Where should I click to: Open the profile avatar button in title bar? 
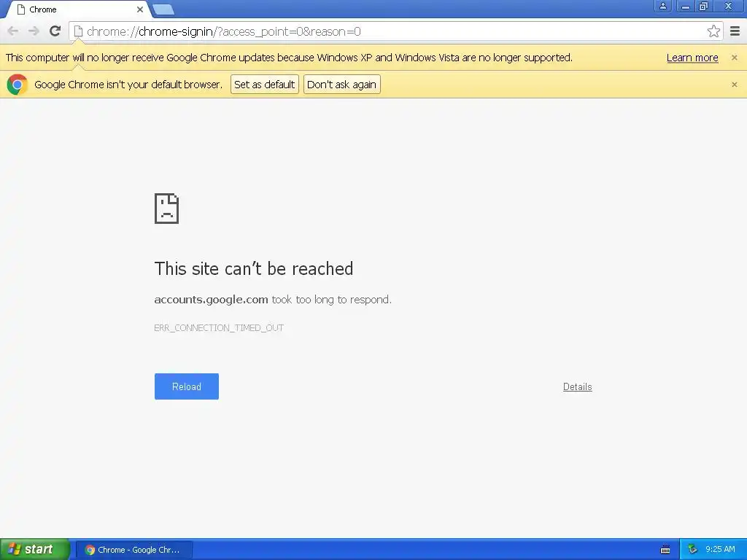point(662,6)
